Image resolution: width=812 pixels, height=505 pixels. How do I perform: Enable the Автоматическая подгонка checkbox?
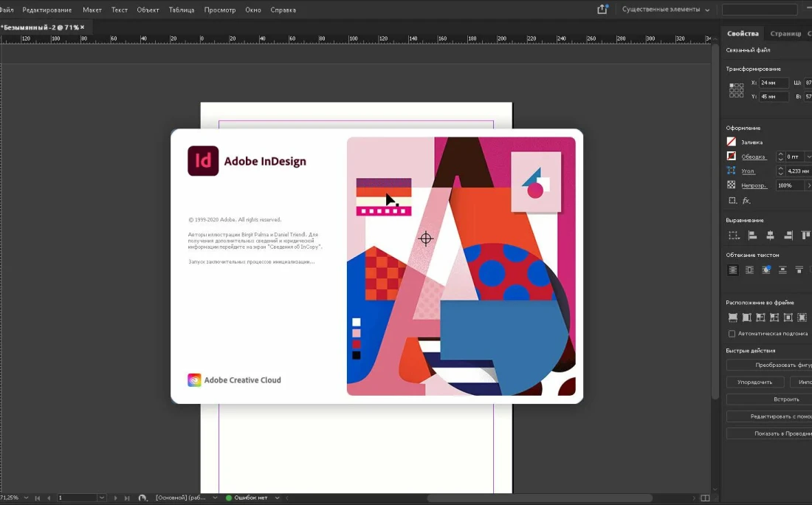click(732, 334)
